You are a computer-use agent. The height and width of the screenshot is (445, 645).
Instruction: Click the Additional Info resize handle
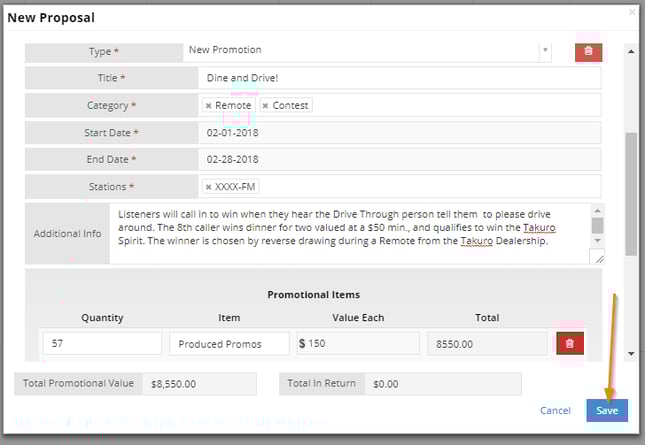[x=597, y=257]
